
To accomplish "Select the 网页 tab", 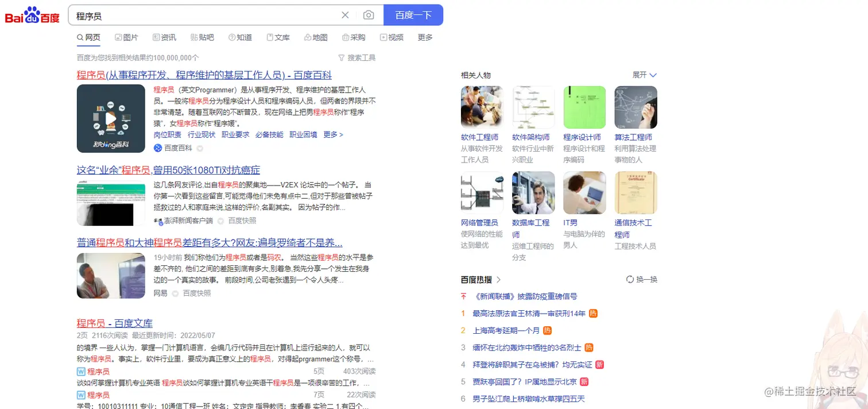I will 88,37.
